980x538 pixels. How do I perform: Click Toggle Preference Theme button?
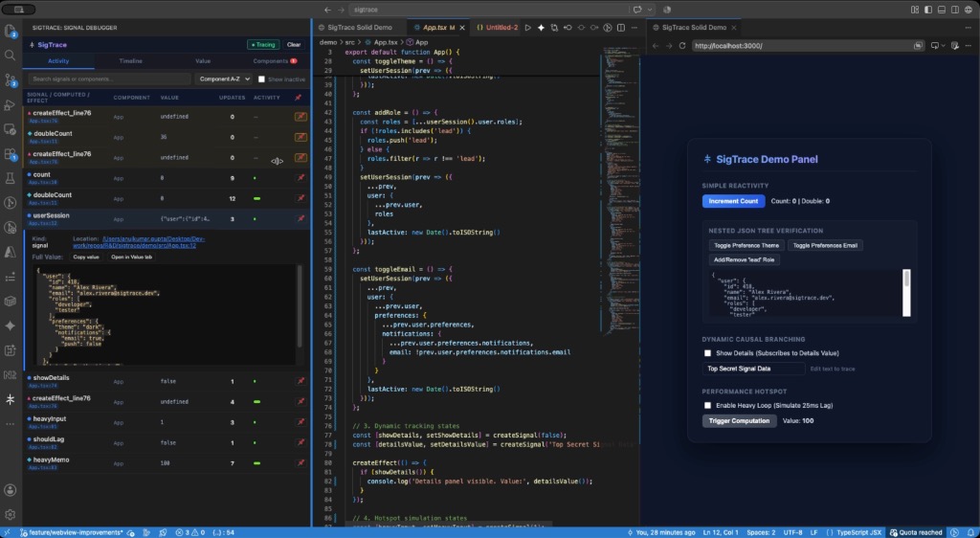pos(746,246)
